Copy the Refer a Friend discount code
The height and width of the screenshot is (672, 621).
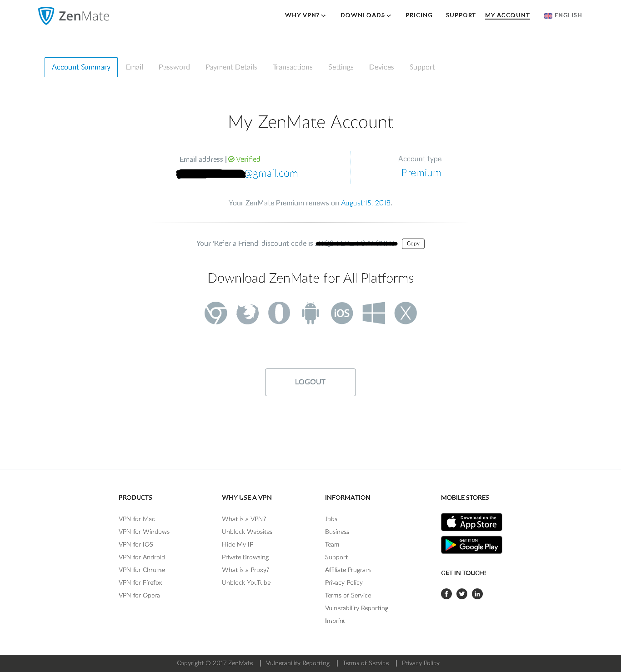413,244
